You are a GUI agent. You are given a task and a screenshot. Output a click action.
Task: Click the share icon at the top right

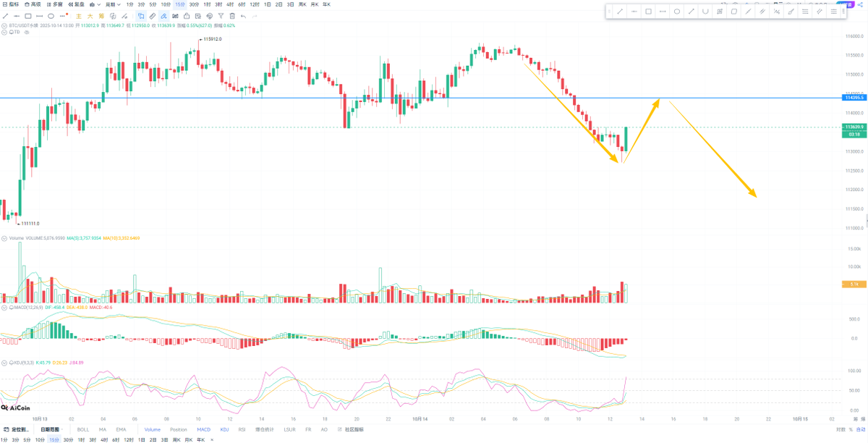coord(859,4)
